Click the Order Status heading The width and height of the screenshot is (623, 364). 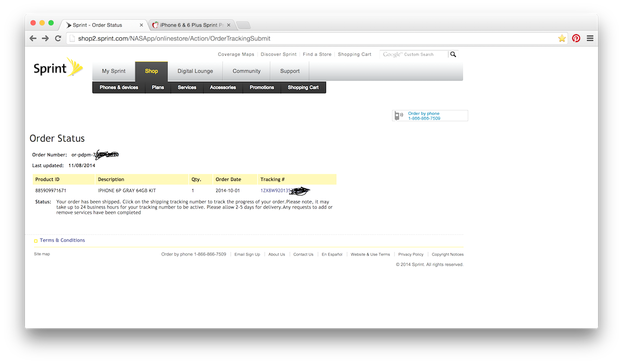pyautogui.click(x=57, y=138)
